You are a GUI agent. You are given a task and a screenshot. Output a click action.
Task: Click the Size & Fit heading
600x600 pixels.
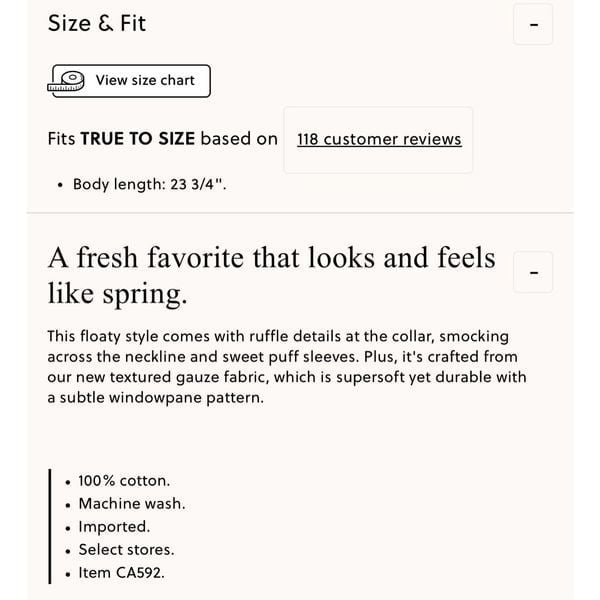97,23
